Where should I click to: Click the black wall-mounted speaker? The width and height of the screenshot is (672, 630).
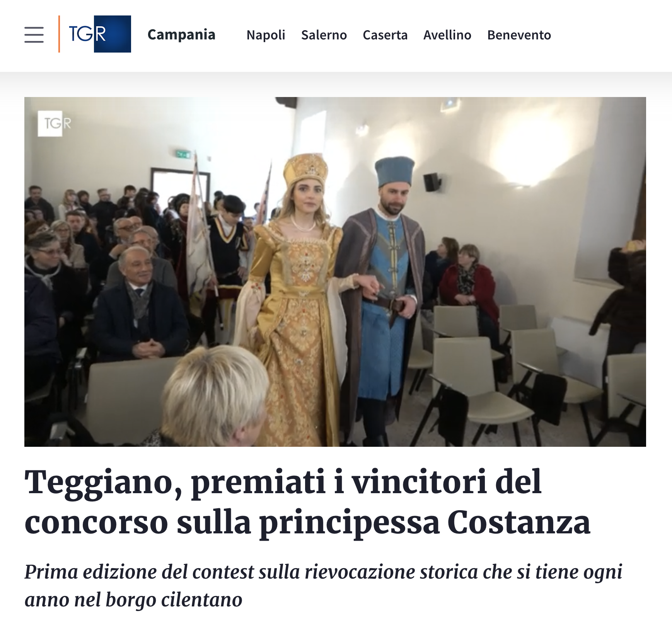point(432,182)
